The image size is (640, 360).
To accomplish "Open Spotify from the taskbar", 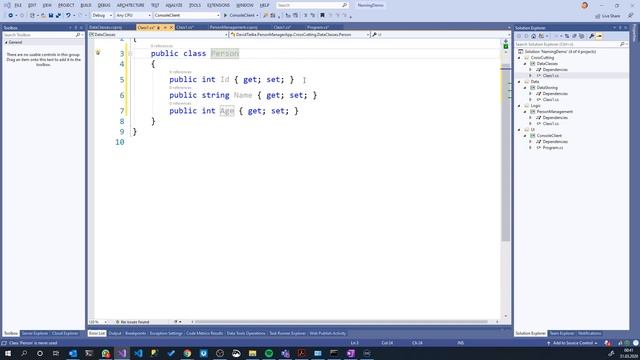I will click(x=269, y=353).
